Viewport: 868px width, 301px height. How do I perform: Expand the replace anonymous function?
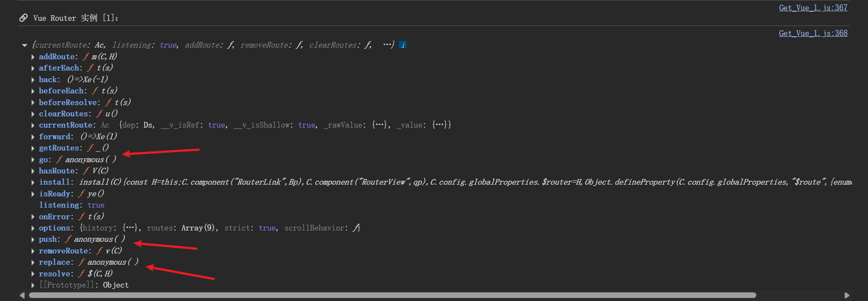click(x=33, y=263)
